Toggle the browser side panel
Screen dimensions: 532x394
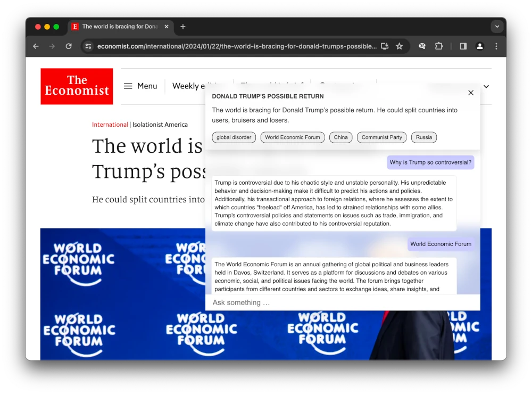[463, 46]
